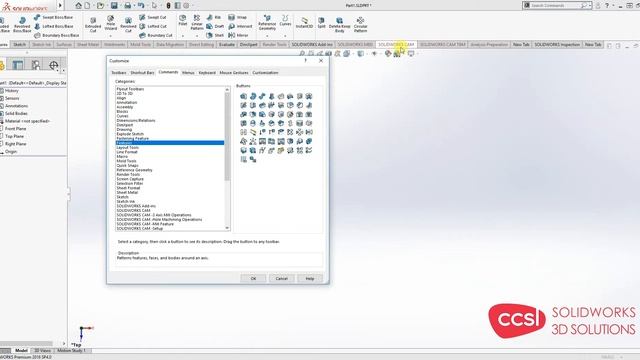
Task: Choose the Extruded Cut tool
Action: click(93, 25)
